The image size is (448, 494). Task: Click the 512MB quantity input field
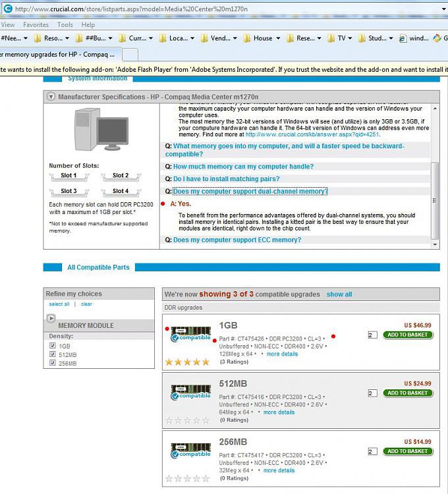tap(372, 393)
